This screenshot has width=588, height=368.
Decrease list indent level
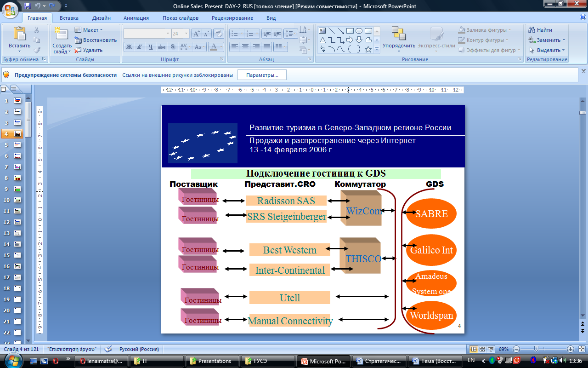(266, 34)
